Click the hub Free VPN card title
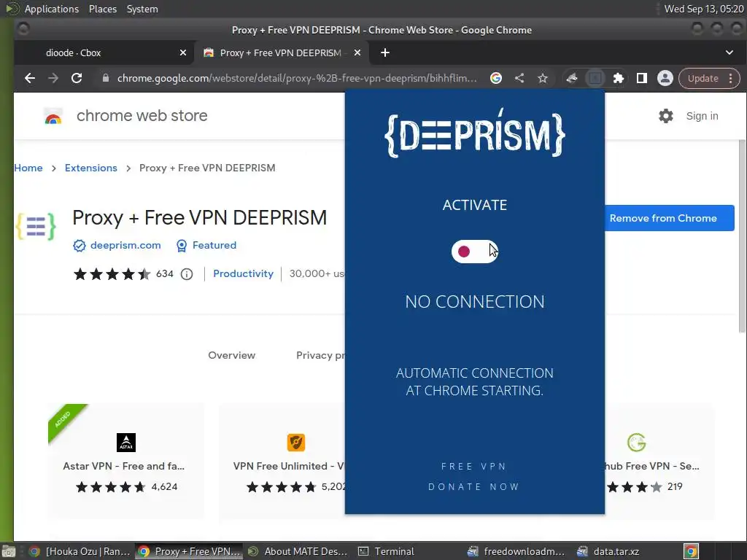Viewport: 747px width, 560px height. tap(651, 466)
